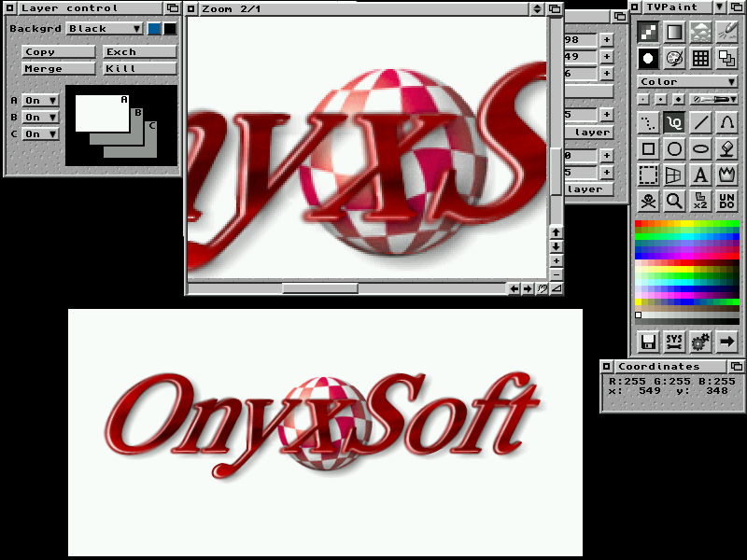Click the Exch button in Layer control

tap(140, 52)
